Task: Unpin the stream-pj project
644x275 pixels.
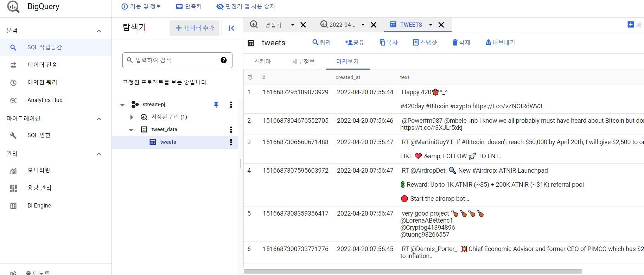Action: point(216,104)
